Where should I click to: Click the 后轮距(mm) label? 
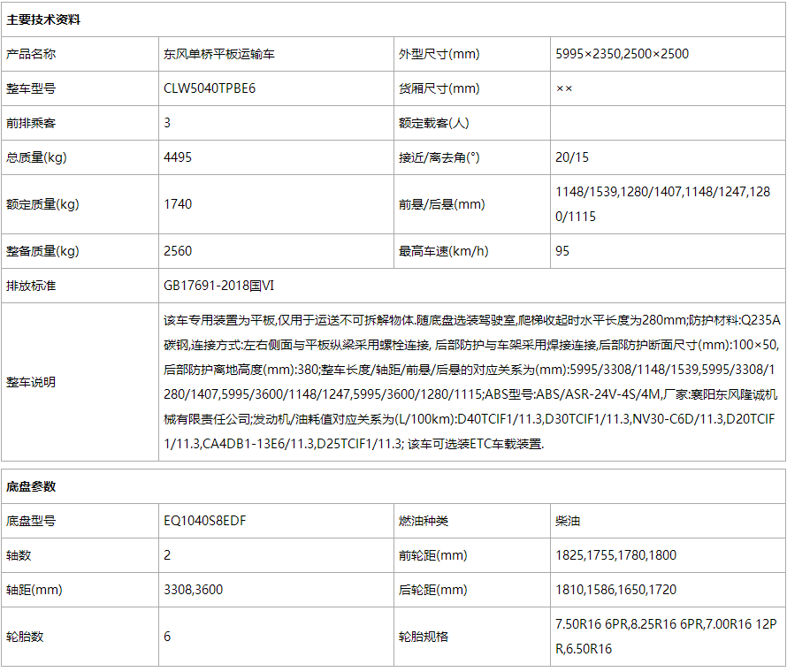pos(432,590)
